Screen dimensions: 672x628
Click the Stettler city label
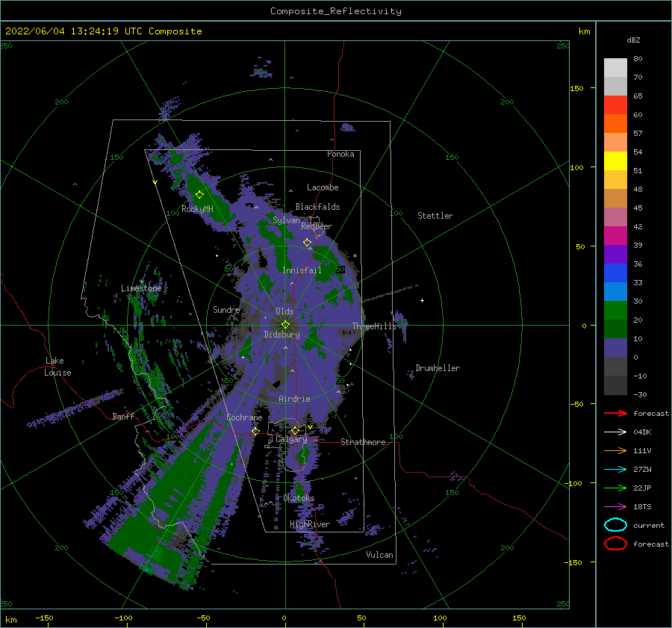tap(435, 216)
